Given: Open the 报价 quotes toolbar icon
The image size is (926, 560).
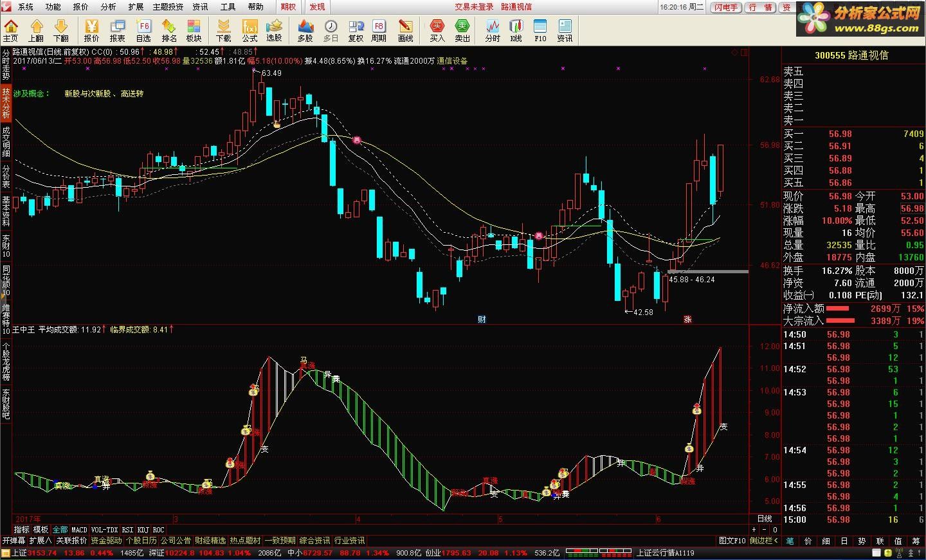Looking at the screenshot, I should point(92,30).
